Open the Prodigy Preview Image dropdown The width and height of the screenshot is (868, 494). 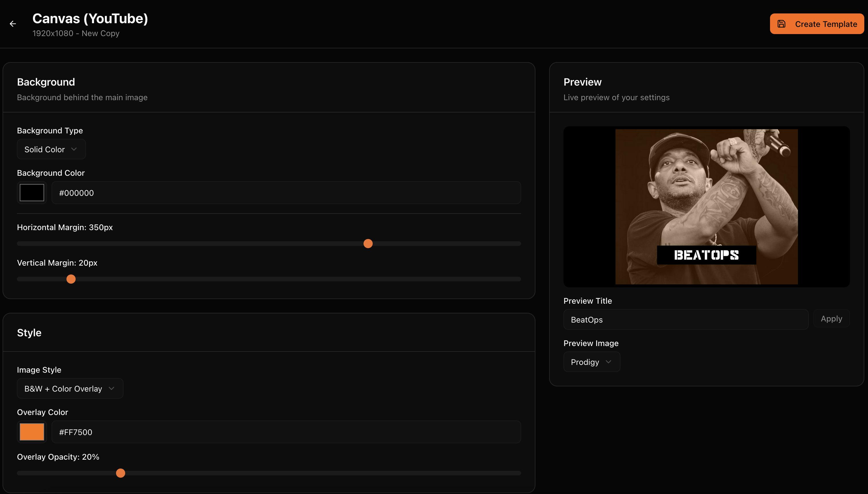pyautogui.click(x=591, y=362)
